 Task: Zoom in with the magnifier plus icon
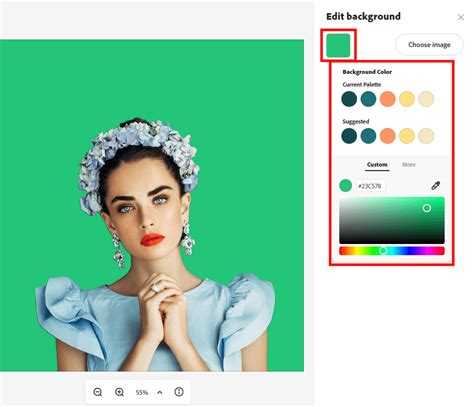119,392
